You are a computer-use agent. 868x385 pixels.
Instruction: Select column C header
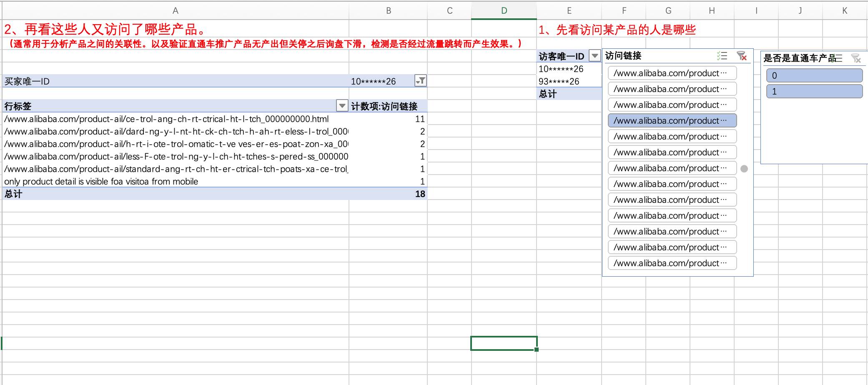click(x=449, y=11)
